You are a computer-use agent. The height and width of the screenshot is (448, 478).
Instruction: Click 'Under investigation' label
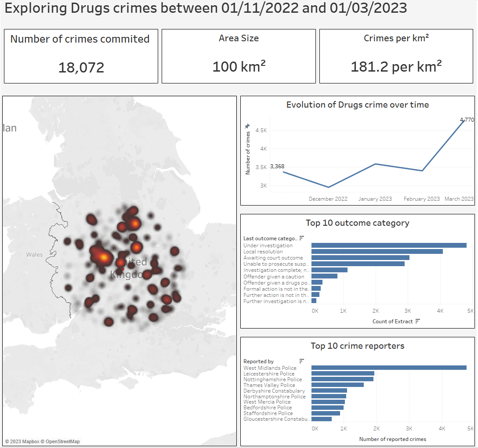[268, 246]
